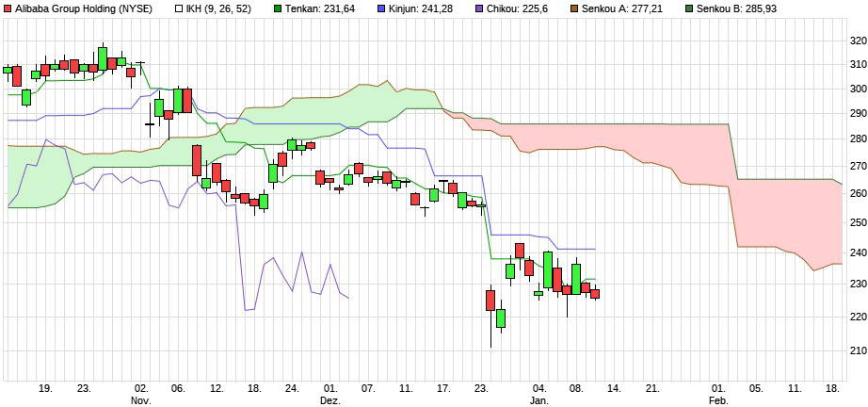Click the tall green candle peaking near 317
Viewport: 868px width, 407px height.
tap(103, 57)
